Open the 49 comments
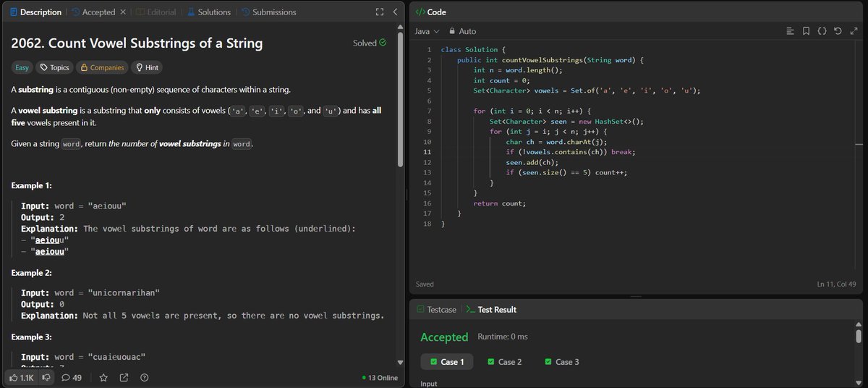This screenshot has height=388, width=868. click(72, 377)
